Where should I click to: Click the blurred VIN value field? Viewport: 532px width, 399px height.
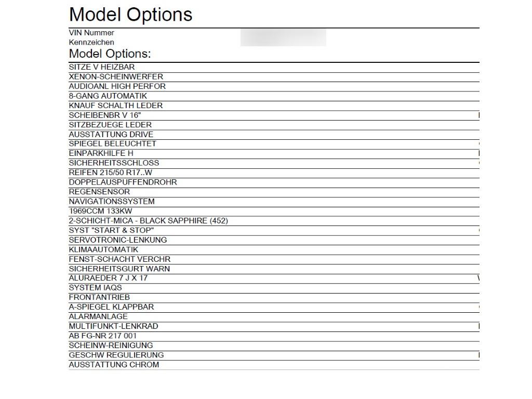283,37
